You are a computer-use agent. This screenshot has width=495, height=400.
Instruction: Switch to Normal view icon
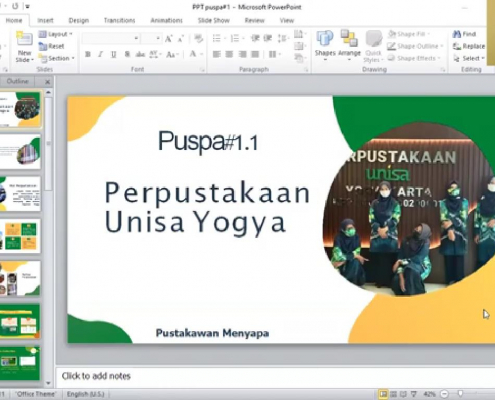tap(383, 394)
